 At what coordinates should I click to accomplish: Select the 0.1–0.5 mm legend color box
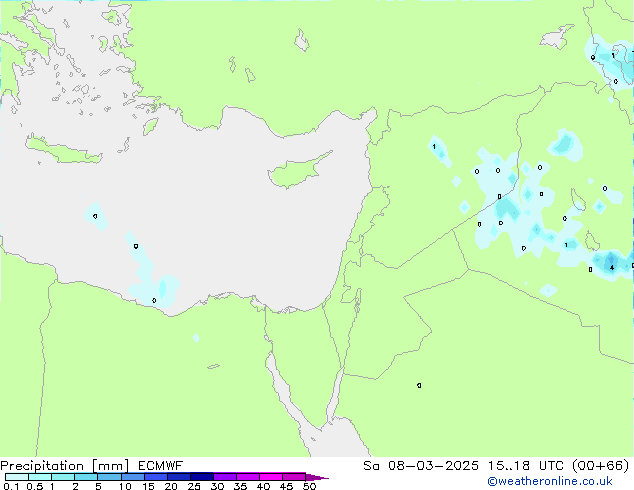[17, 477]
